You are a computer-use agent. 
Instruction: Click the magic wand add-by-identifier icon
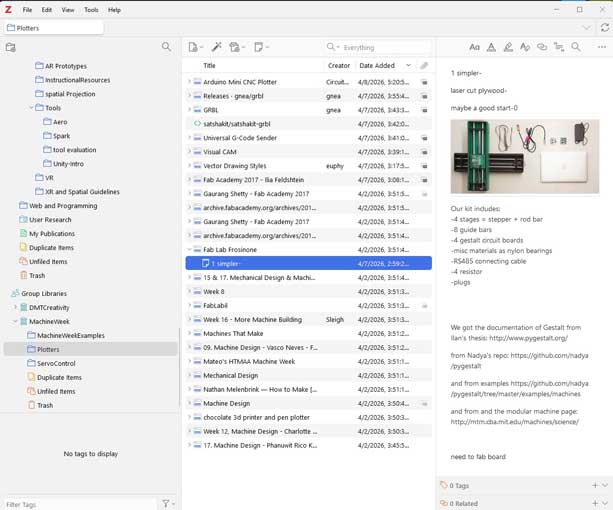pos(217,47)
